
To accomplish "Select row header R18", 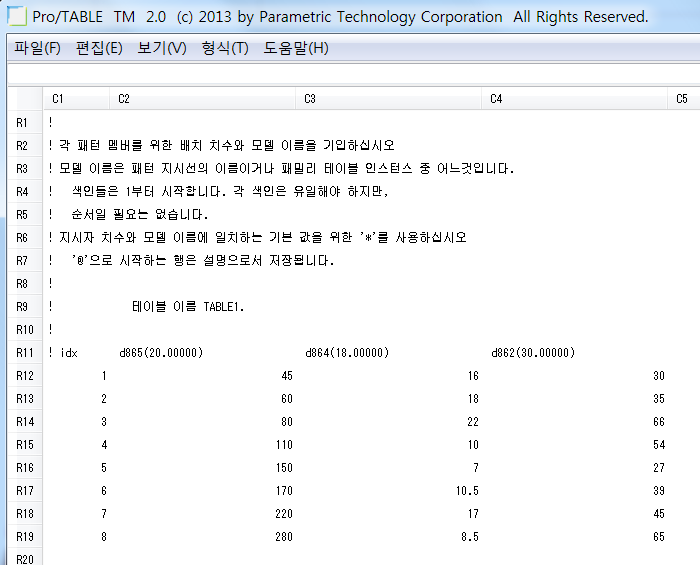I will pyautogui.click(x=25, y=514).
